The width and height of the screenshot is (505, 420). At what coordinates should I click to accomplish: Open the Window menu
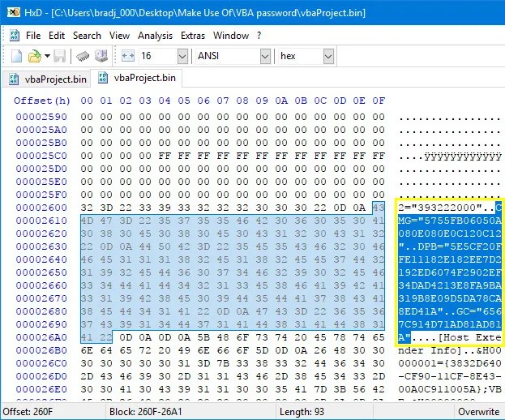coord(231,36)
